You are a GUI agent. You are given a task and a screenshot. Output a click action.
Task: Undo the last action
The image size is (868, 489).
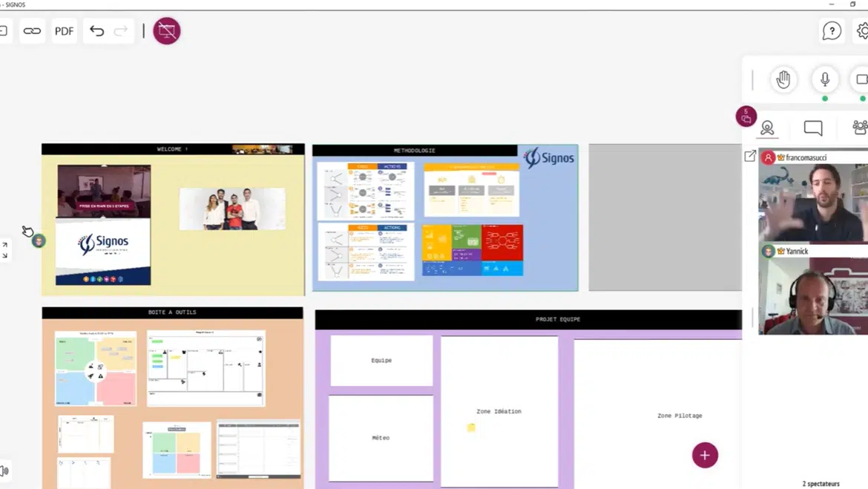[x=97, y=31]
